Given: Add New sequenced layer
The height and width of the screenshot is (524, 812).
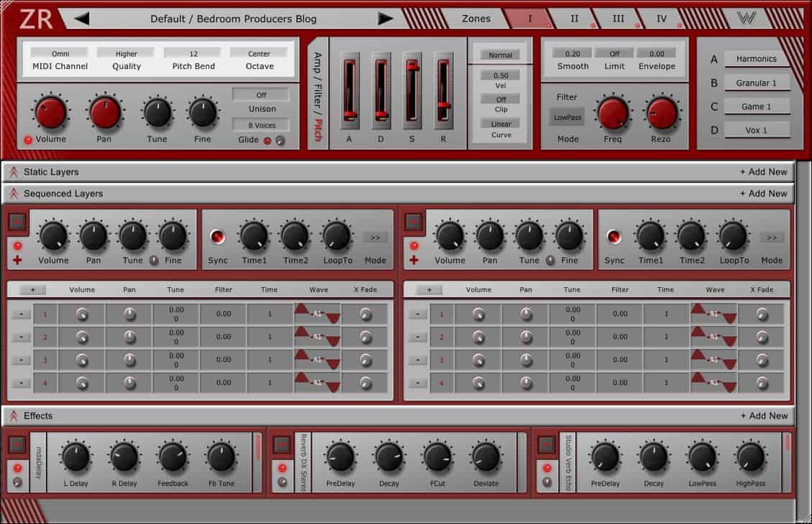Looking at the screenshot, I should point(763,194).
